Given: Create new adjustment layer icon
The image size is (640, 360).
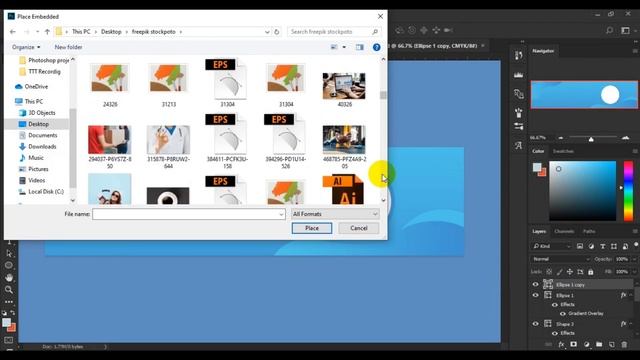Looking at the screenshot, I should pyautogui.click(x=587, y=344).
